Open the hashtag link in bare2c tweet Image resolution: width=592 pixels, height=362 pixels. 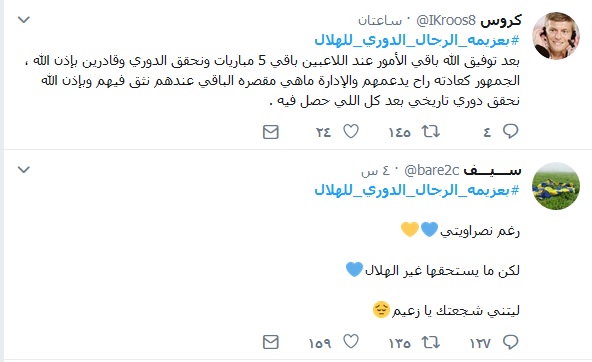coord(417,190)
